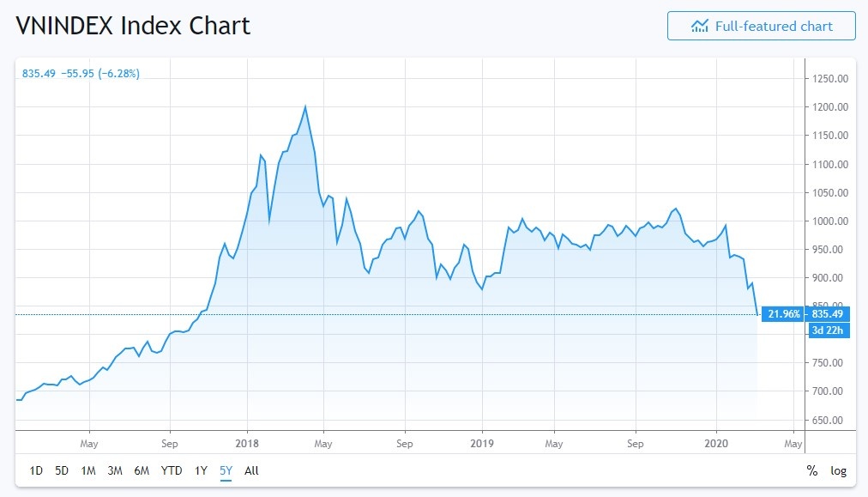Click the 3d 22h countdown label
Viewport: 868px width, 497px height.
coord(829,331)
